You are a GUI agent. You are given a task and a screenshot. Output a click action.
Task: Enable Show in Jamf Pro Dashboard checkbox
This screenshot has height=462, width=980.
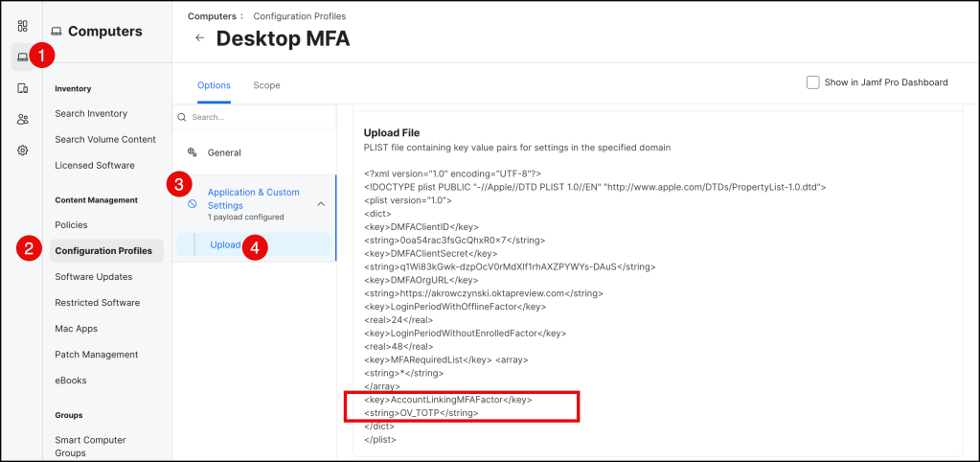(813, 82)
